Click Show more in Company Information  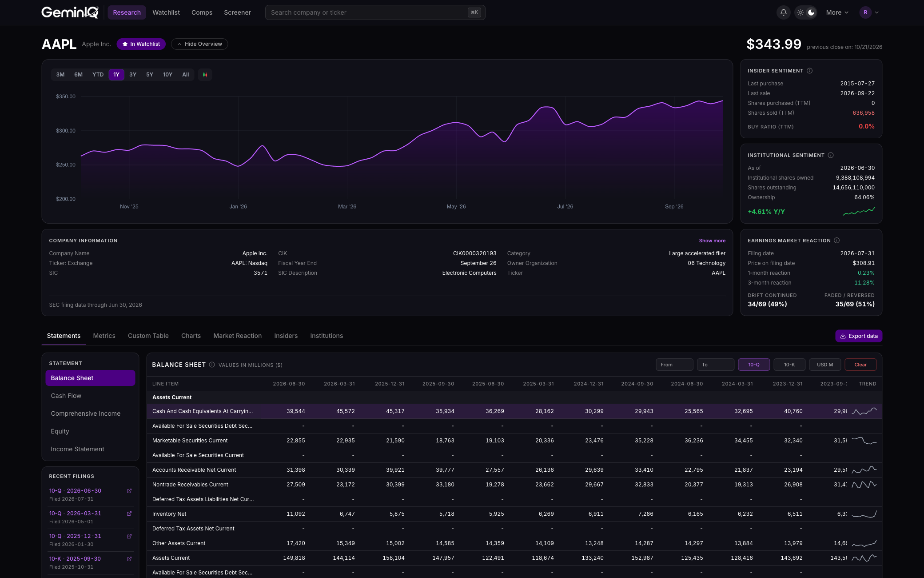pyautogui.click(x=712, y=241)
